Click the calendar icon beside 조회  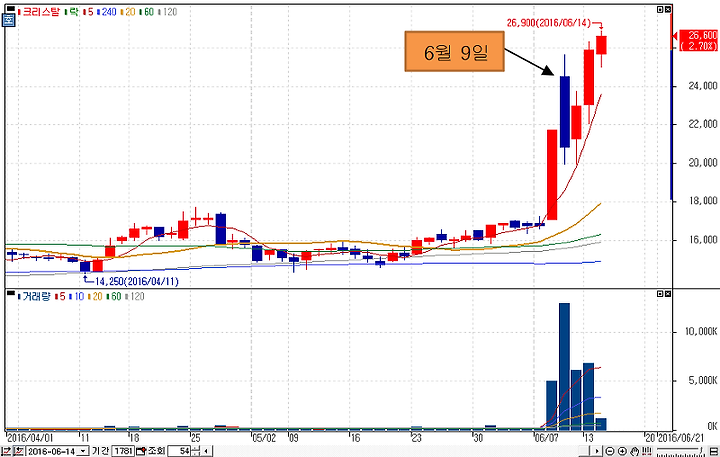pyautogui.click(x=141, y=451)
